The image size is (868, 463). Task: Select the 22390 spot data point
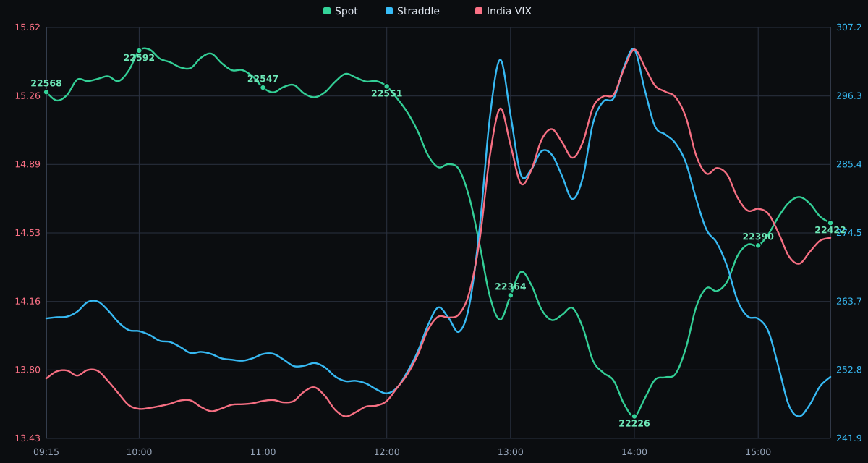pos(758,245)
